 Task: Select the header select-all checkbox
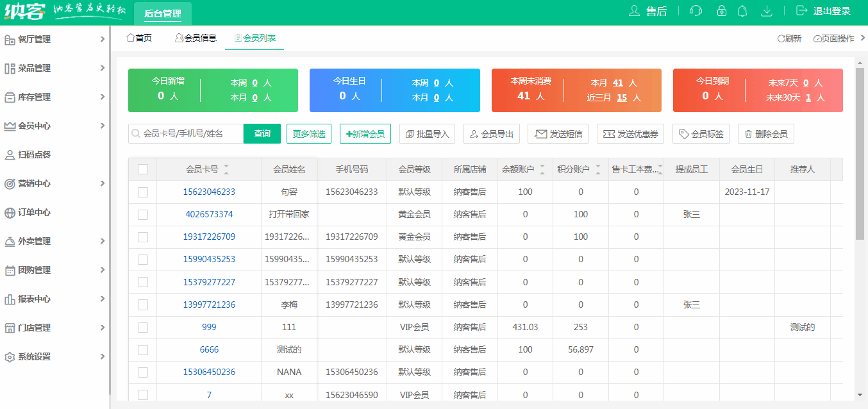[142, 169]
